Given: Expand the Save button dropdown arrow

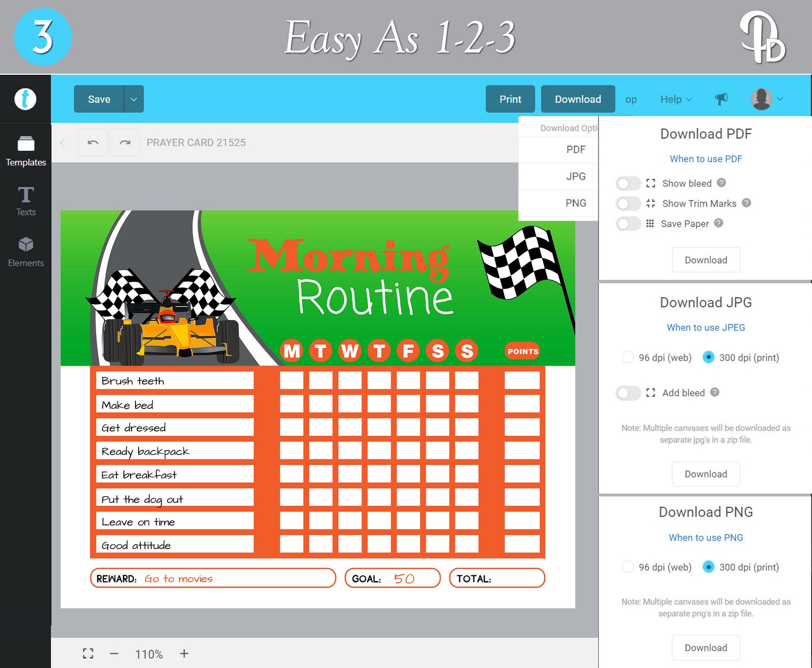Looking at the screenshot, I should click(134, 99).
